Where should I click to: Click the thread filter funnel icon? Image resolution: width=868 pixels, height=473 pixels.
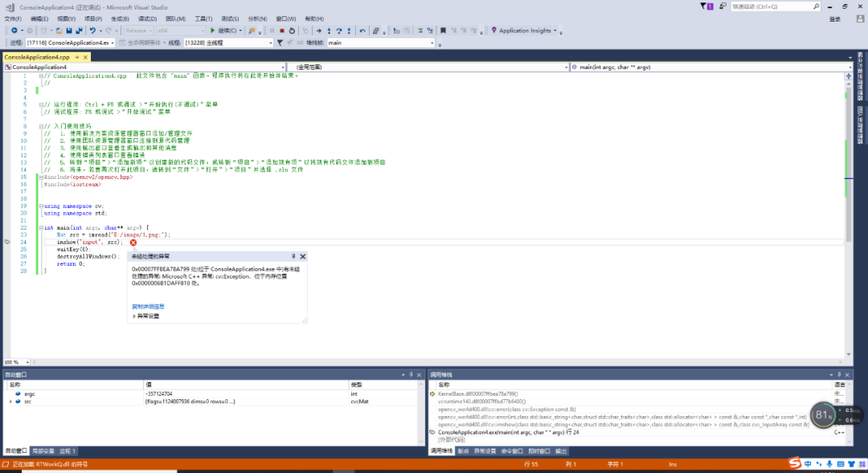[280, 43]
